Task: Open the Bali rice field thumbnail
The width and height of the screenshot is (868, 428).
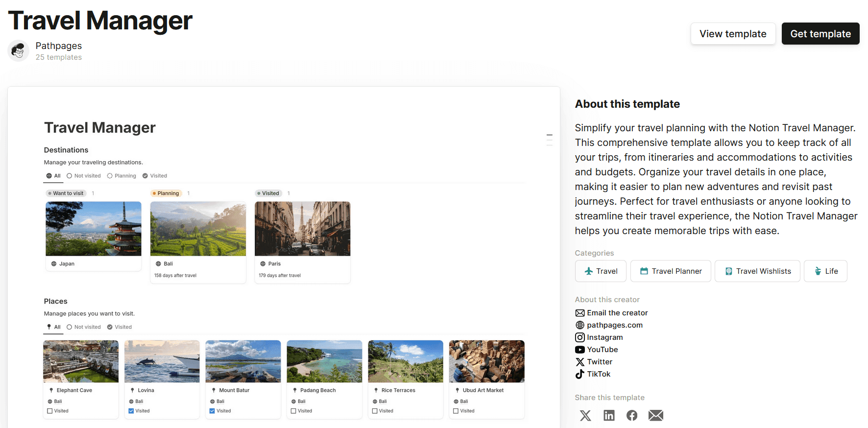Action: (198, 229)
